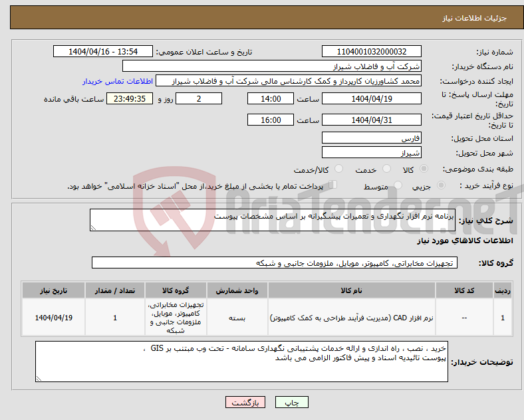Viewport: 524px width, 420px height.
Task: Click the announcement date field 1404/04/16 - 13:54
Action: coord(103,51)
